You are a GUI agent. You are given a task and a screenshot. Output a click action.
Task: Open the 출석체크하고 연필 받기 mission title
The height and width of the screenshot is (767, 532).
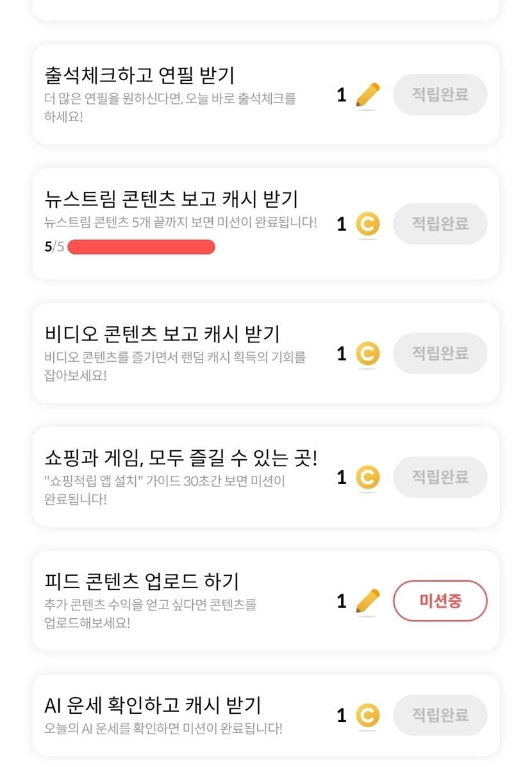tap(140, 75)
